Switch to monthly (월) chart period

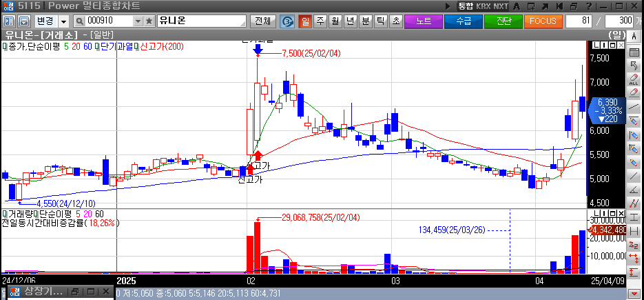[335, 21]
